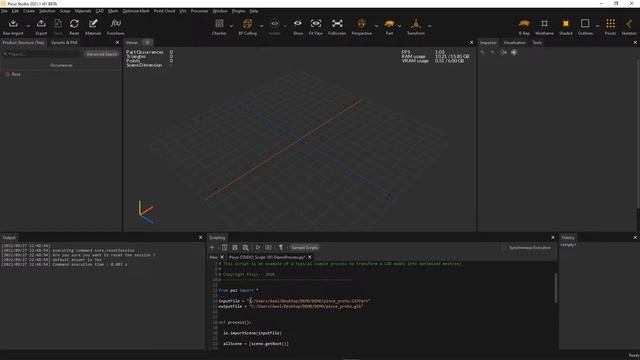Click the save script icon in Scripting toolbar
Screen dimensions: 640x360
click(235, 247)
